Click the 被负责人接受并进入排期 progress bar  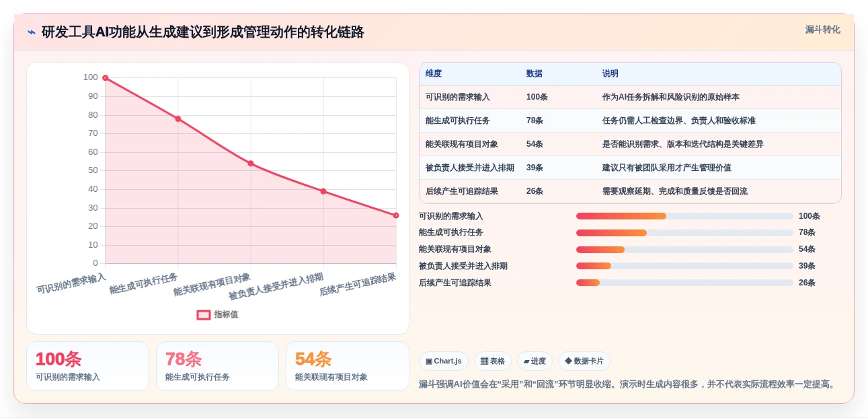pos(684,266)
